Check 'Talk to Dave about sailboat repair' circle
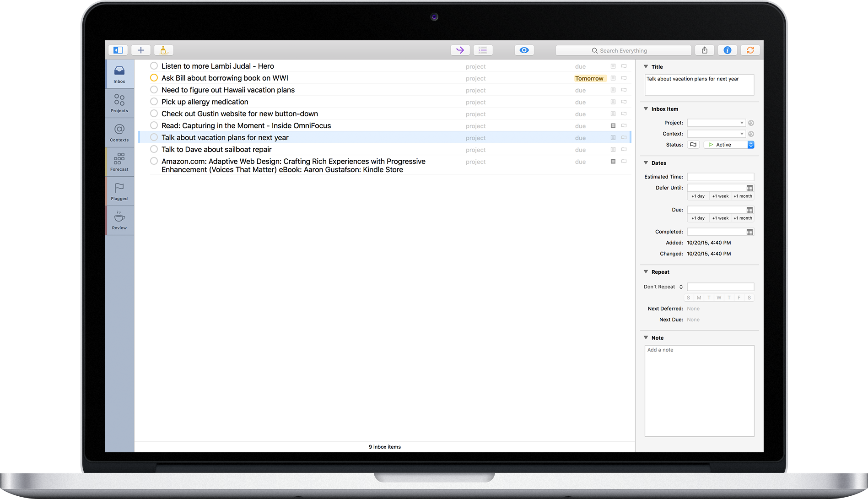The image size is (868, 499). pos(154,149)
